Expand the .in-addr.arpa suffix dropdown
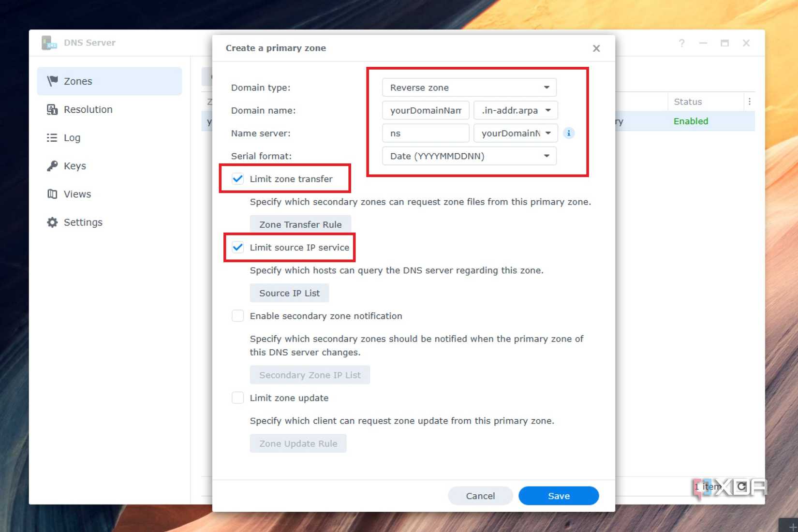 (516, 110)
